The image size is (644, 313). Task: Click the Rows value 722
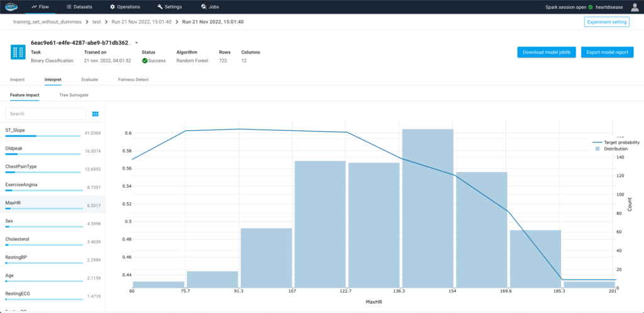[x=223, y=60]
